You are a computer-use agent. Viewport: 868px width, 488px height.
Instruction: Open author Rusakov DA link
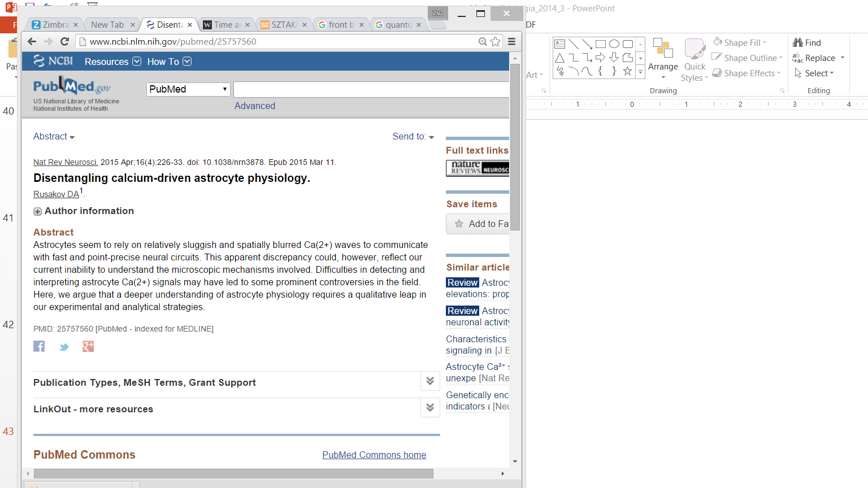click(56, 194)
